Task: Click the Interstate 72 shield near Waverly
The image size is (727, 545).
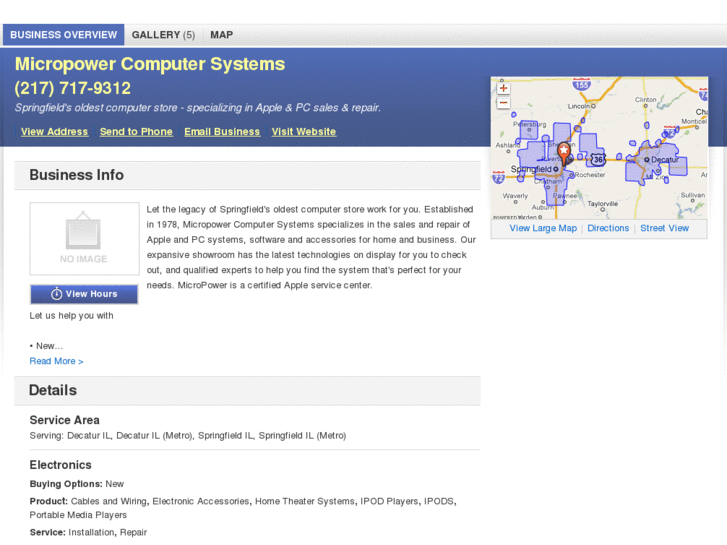Action: [x=498, y=177]
